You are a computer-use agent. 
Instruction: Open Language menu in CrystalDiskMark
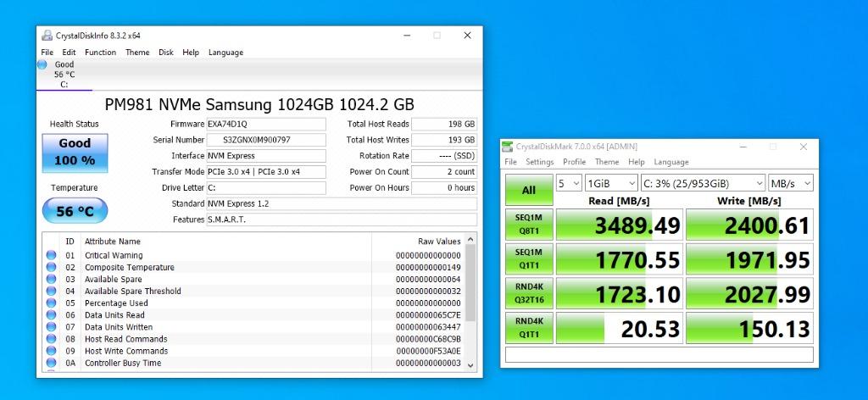pyautogui.click(x=671, y=162)
